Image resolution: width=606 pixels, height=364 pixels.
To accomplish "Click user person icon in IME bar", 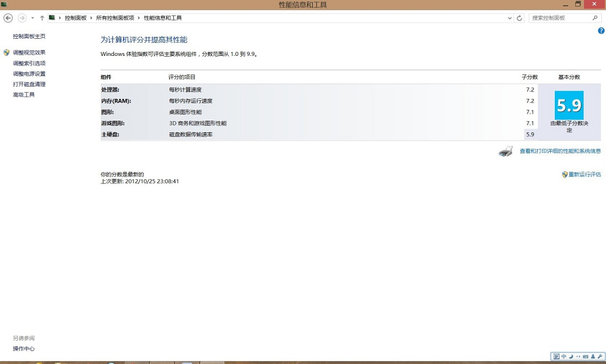I will coord(593,357).
